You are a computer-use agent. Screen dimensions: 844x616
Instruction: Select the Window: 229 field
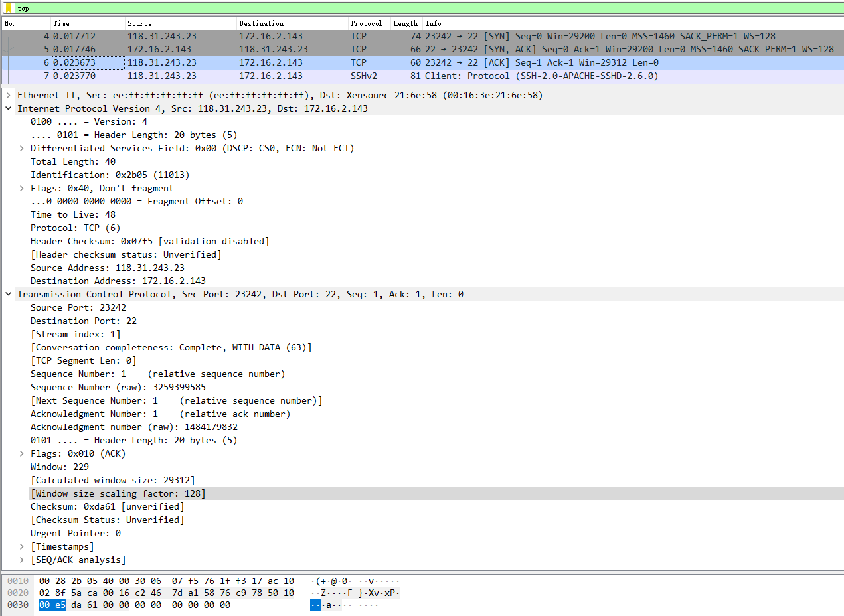(60, 467)
